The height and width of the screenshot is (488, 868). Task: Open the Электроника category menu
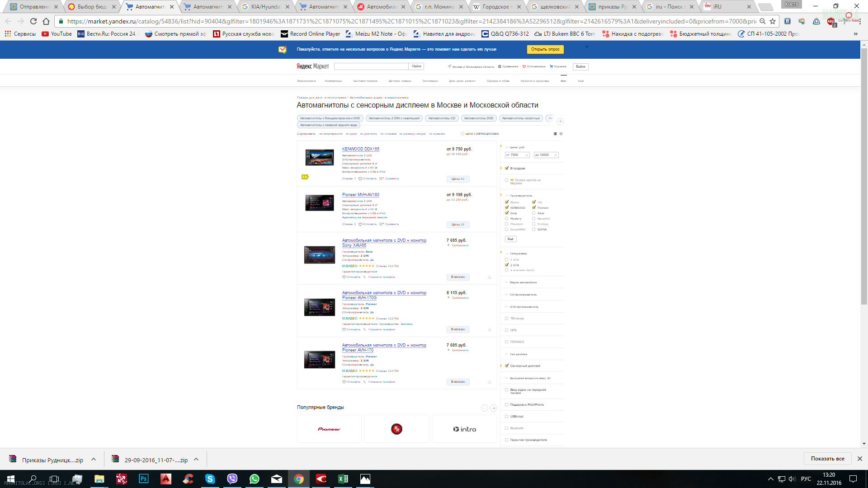(306, 81)
